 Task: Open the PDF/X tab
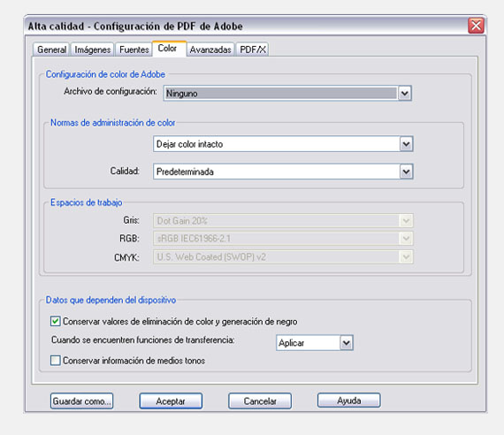click(253, 50)
